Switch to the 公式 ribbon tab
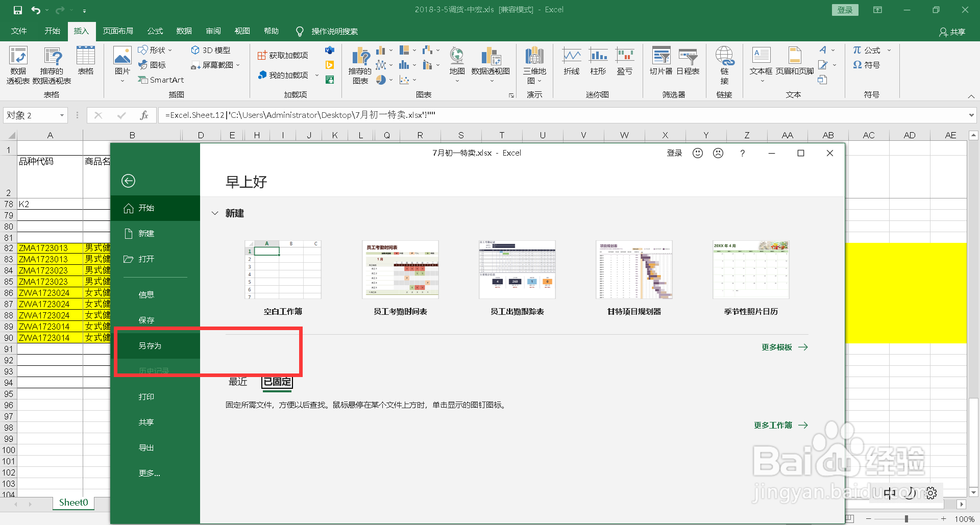Image resolution: width=980 pixels, height=525 pixels. 155,31
